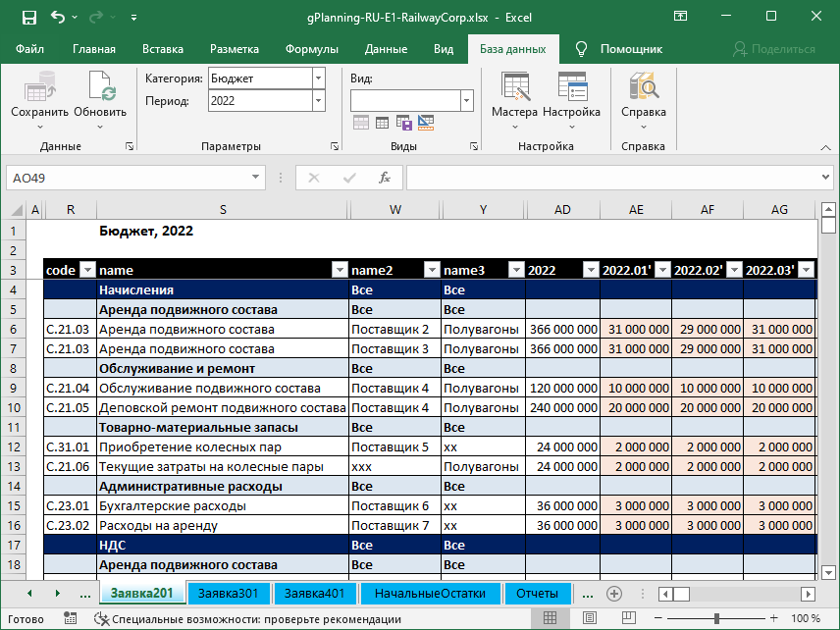Open the Файл tab
The image size is (840, 630).
tap(30, 49)
